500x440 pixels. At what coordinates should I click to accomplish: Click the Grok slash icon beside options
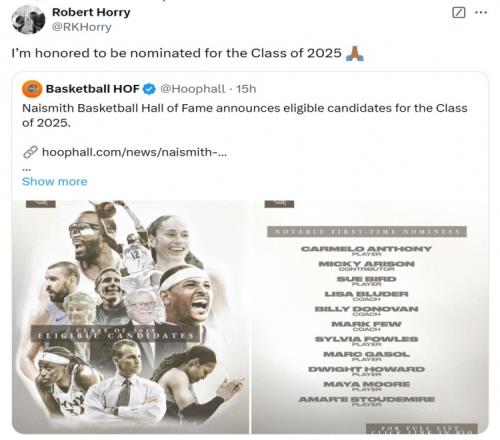pyautogui.click(x=458, y=13)
